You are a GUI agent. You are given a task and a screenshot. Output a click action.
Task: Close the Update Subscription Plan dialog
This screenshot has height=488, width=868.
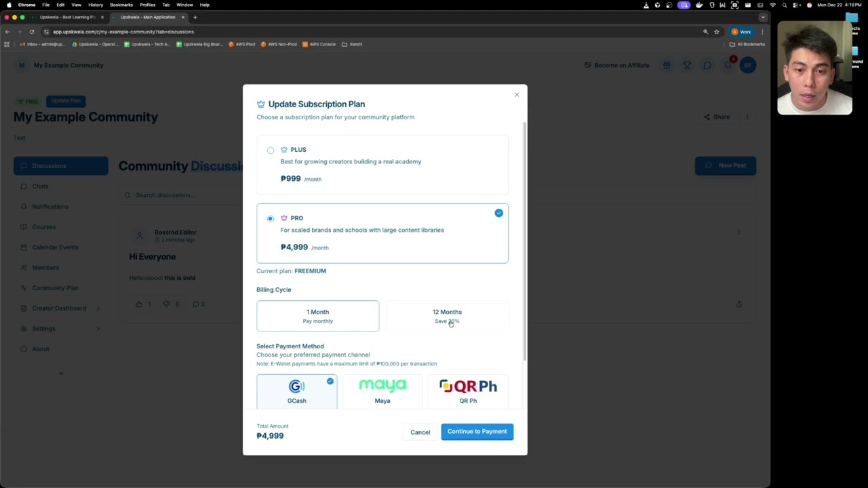[x=517, y=95]
